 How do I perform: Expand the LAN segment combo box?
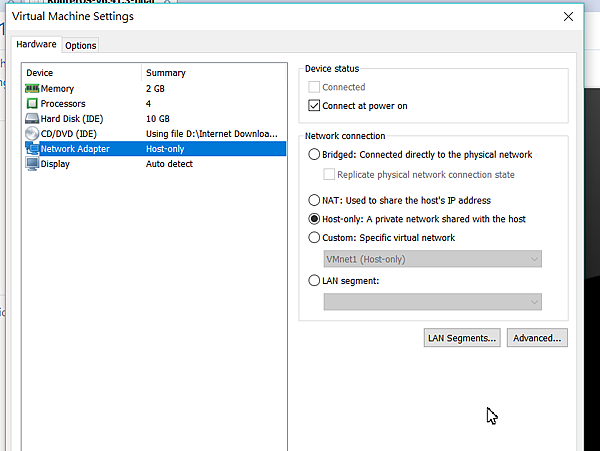pyautogui.click(x=433, y=302)
